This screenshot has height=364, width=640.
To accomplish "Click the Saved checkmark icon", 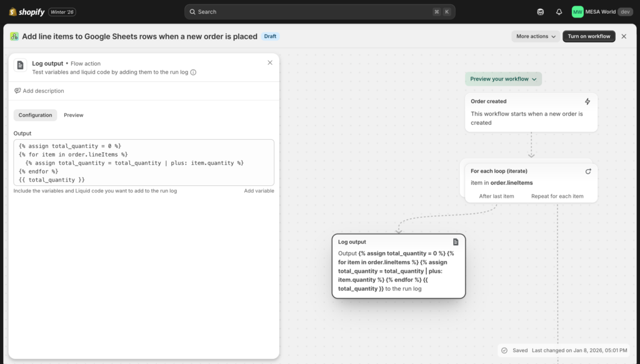I will pos(504,350).
